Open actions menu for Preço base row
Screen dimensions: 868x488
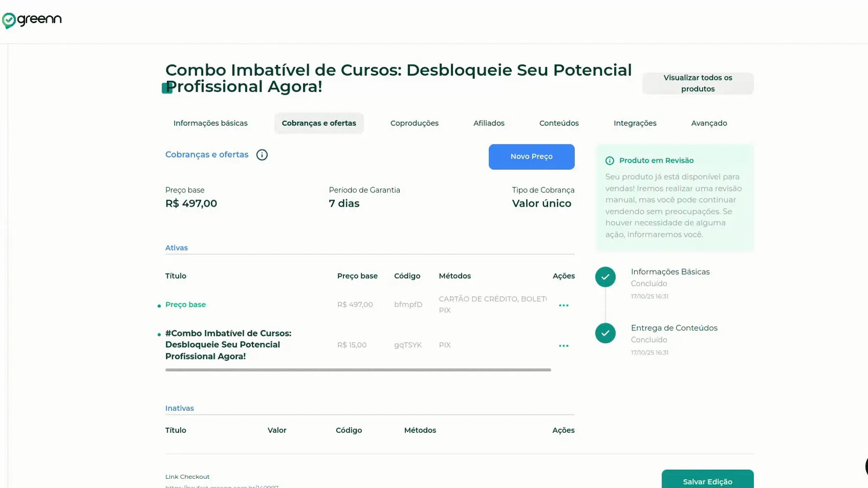(563, 305)
